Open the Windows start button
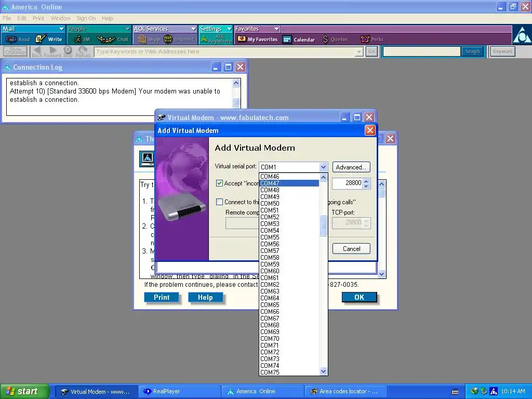This screenshot has width=532, height=399. click(24, 392)
